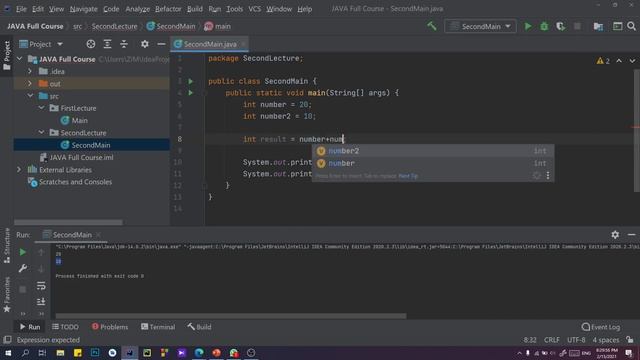Go to previous highlighted error arrow
Viewport: 640px width, 360px height.
pos(619,61)
